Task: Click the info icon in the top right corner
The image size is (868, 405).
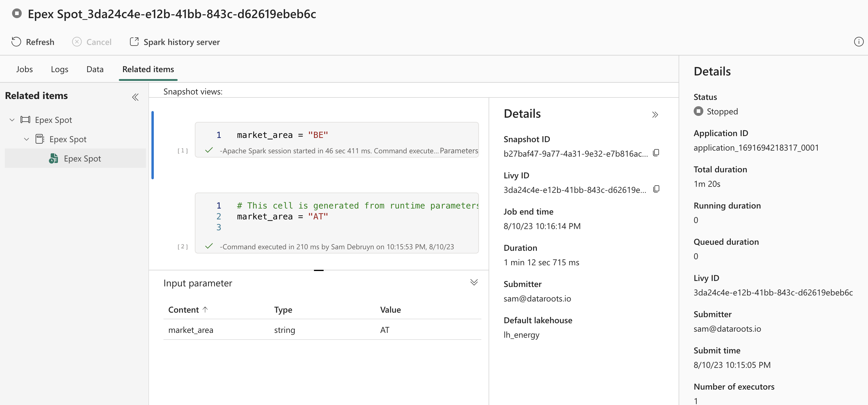Action: [x=859, y=42]
